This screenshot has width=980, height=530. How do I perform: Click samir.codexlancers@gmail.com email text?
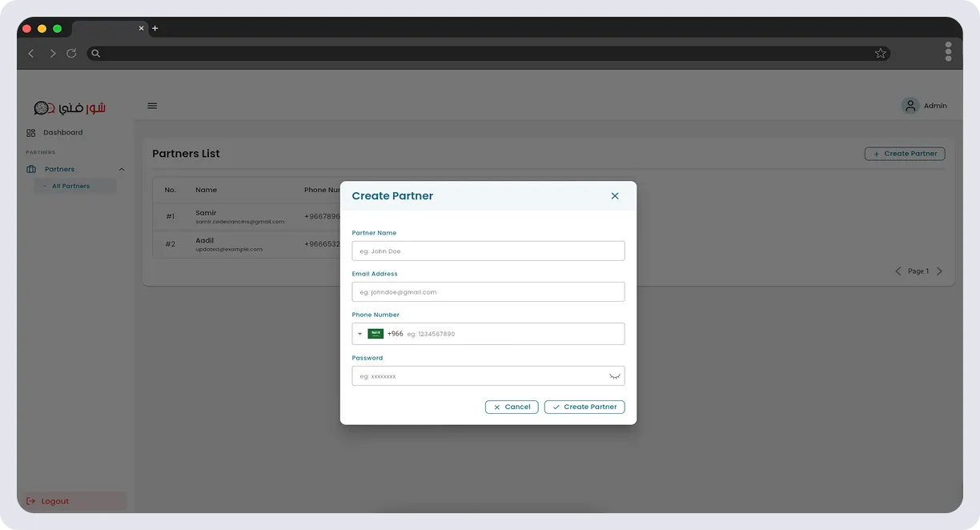(x=240, y=222)
